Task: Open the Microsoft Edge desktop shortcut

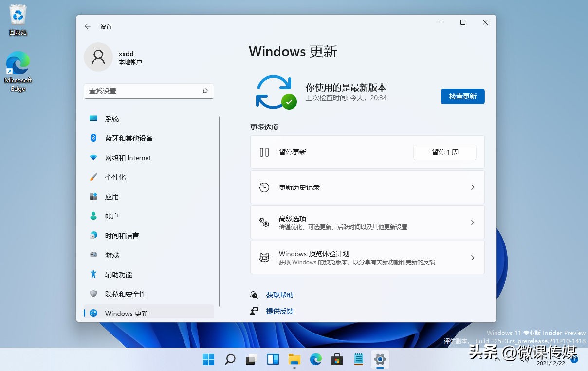Action: pyautogui.click(x=18, y=72)
